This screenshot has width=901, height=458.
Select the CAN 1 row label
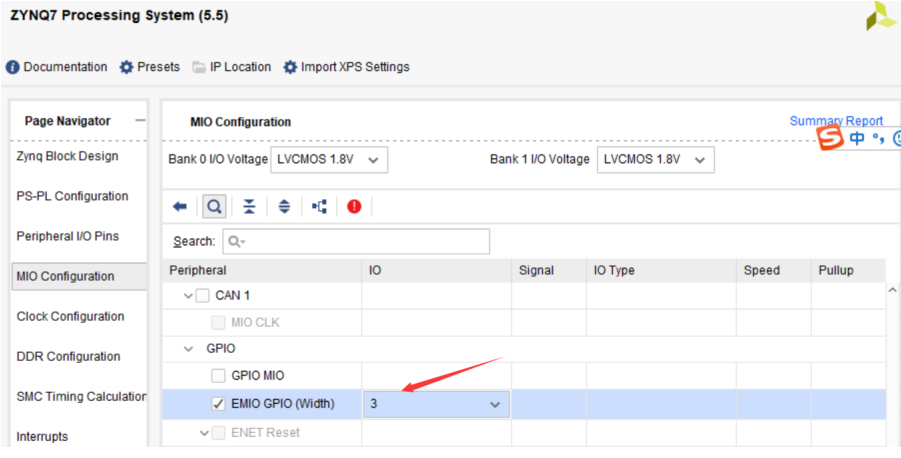pyautogui.click(x=232, y=296)
